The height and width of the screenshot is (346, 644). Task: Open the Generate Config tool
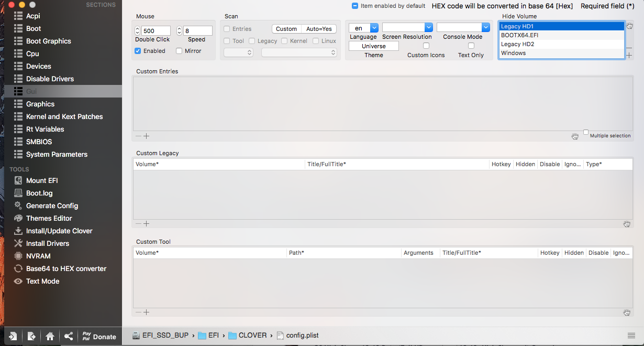pos(52,206)
